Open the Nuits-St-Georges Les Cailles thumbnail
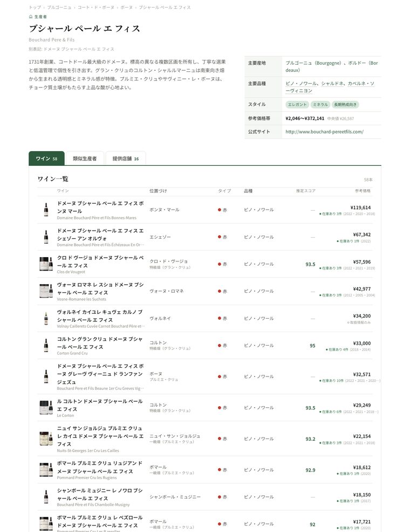Screen dimensions: 410x532 tap(46, 439)
